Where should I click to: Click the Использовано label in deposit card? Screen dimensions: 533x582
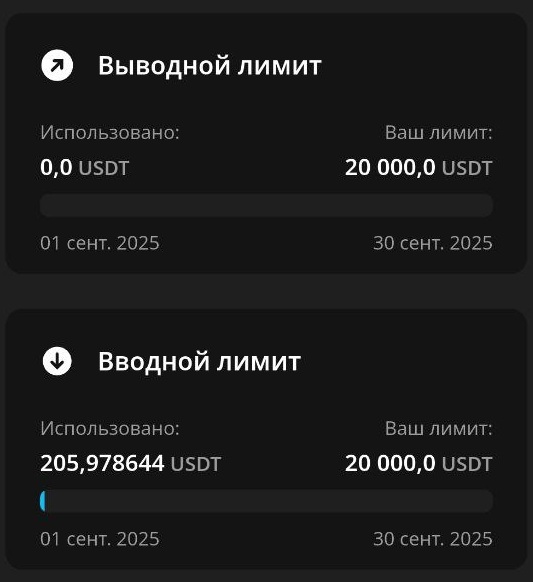110,428
